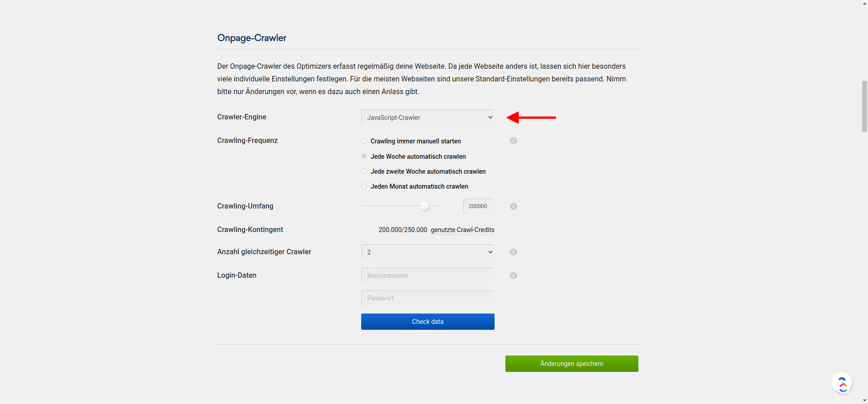
Task: Open info icon for Login-Daten
Action: pos(513,276)
